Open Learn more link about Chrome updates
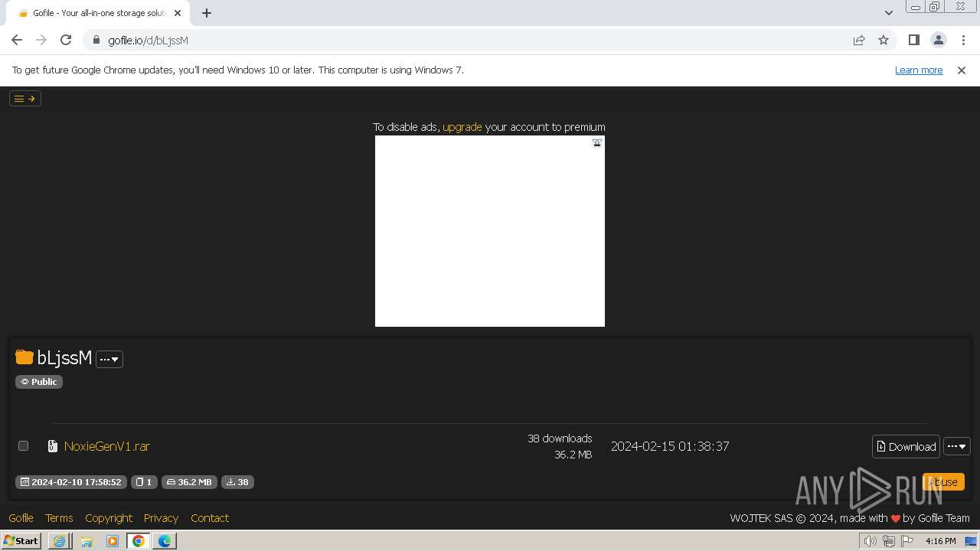Screen dimensions: 980x551 click(x=919, y=70)
